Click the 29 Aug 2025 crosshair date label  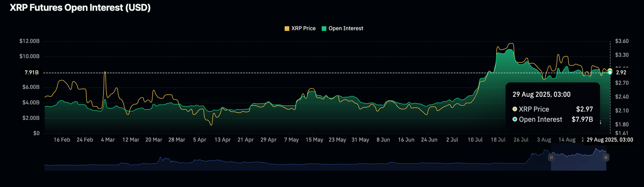[609, 140]
